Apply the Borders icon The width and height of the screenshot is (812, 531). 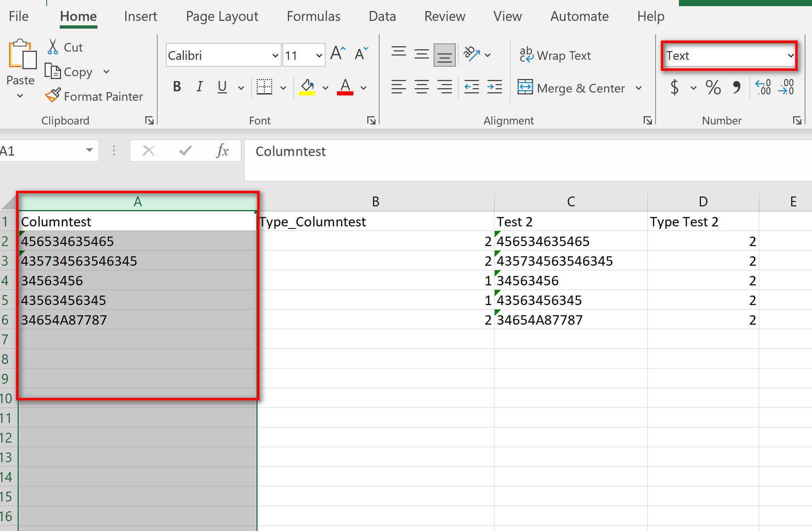(x=264, y=87)
